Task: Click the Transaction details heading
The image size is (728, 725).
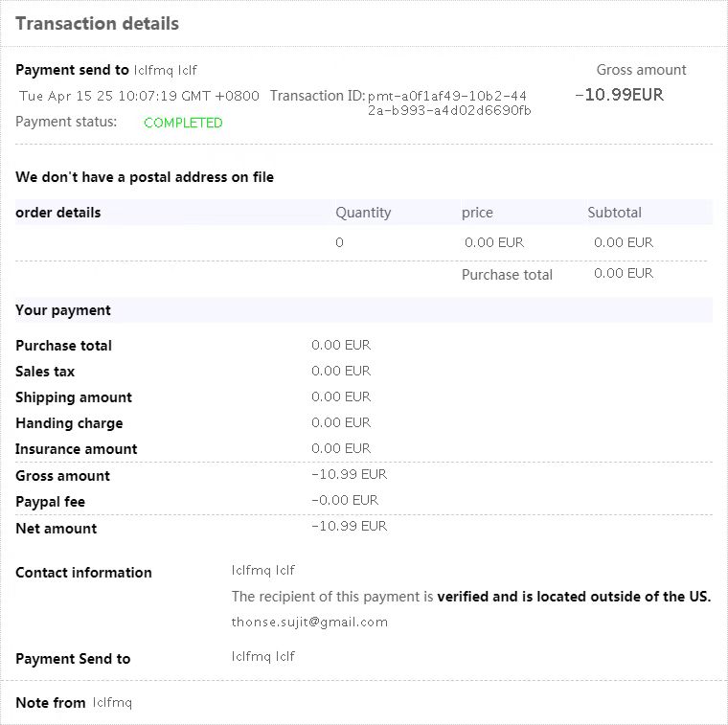Action: (97, 24)
